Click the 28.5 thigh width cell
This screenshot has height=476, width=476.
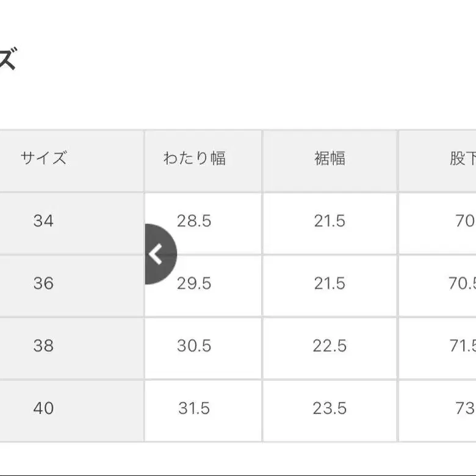[195, 221]
